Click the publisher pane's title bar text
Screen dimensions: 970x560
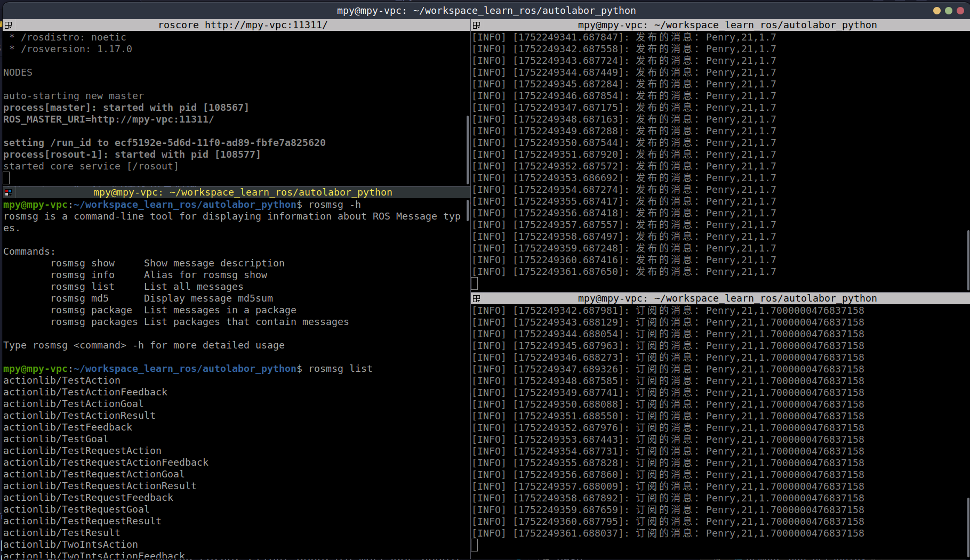[727, 25]
